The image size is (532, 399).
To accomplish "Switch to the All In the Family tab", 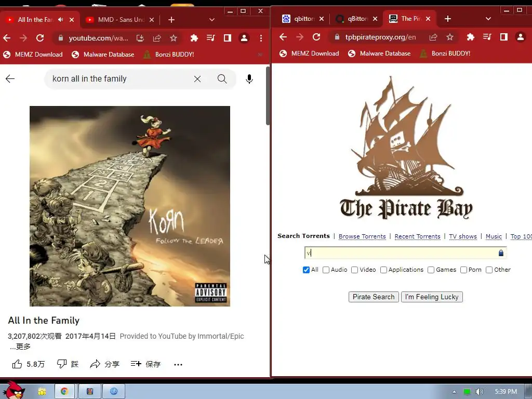I will (x=35, y=20).
